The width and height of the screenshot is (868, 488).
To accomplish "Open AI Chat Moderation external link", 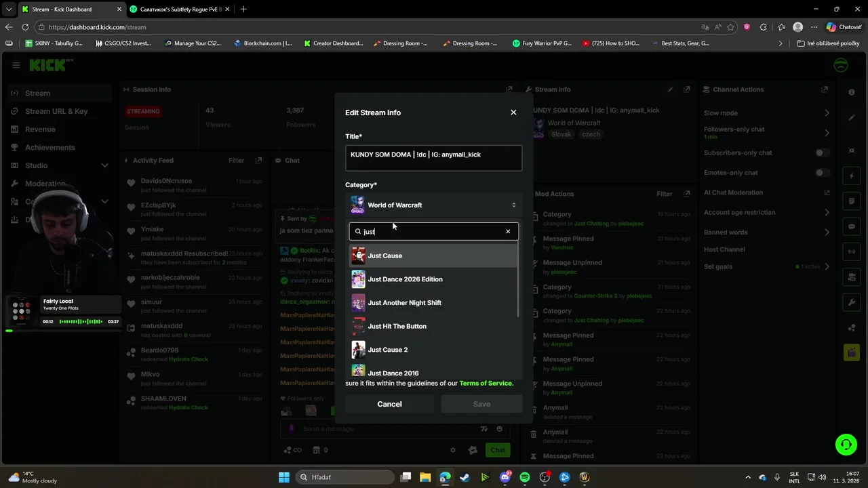I will pos(827,192).
